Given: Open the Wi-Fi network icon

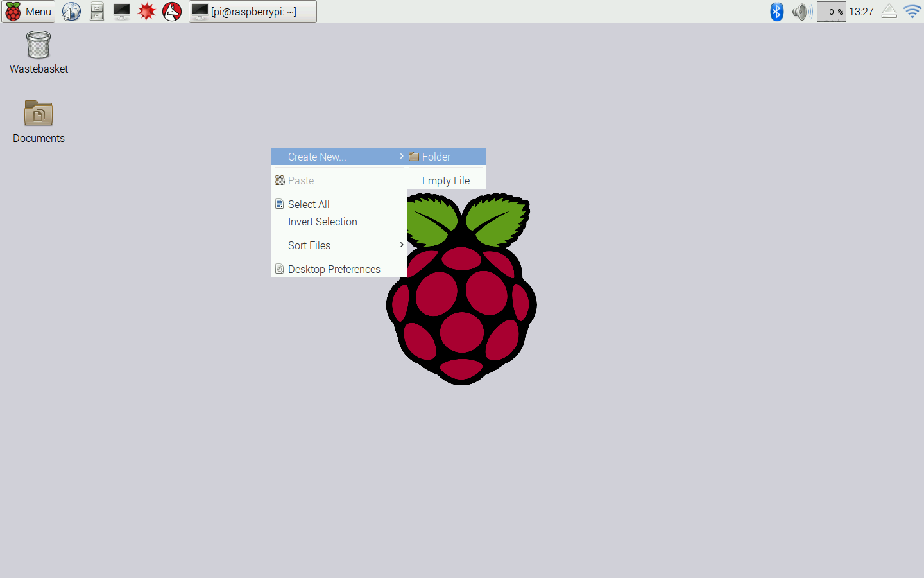Looking at the screenshot, I should (912, 12).
